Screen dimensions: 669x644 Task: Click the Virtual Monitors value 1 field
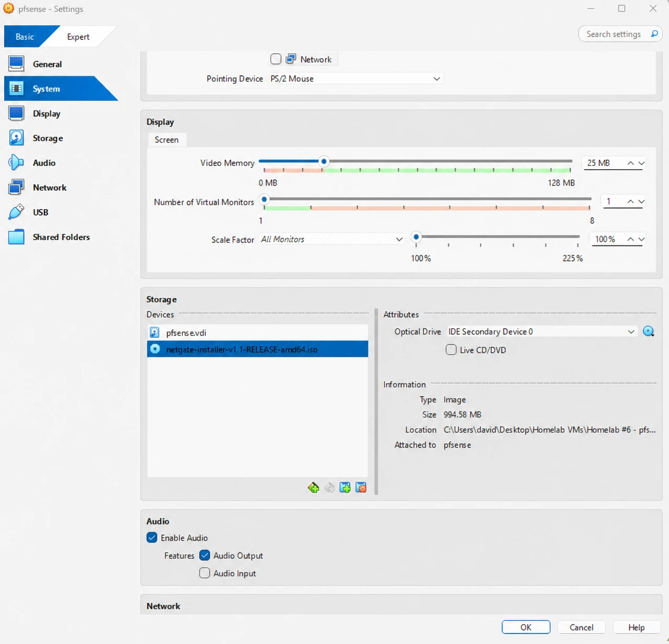[615, 202]
